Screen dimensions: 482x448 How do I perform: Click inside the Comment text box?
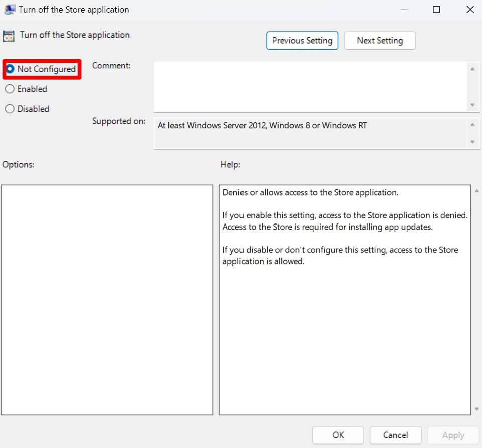click(x=310, y=87)
